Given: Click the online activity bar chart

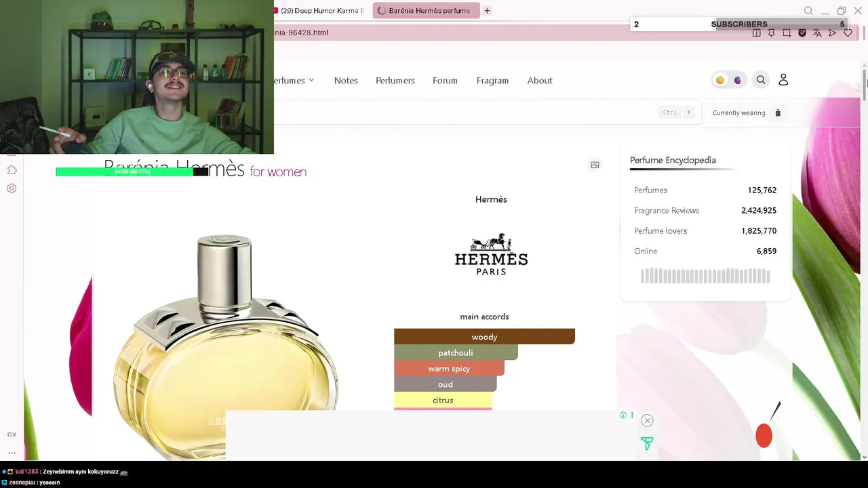Looking at the screenshot, I should 705,276.
